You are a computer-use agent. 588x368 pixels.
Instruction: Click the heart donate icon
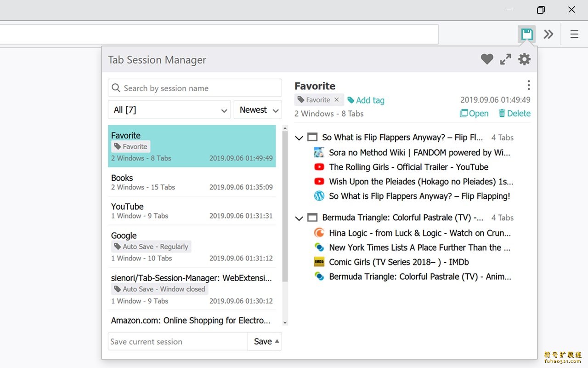[487, 59]
